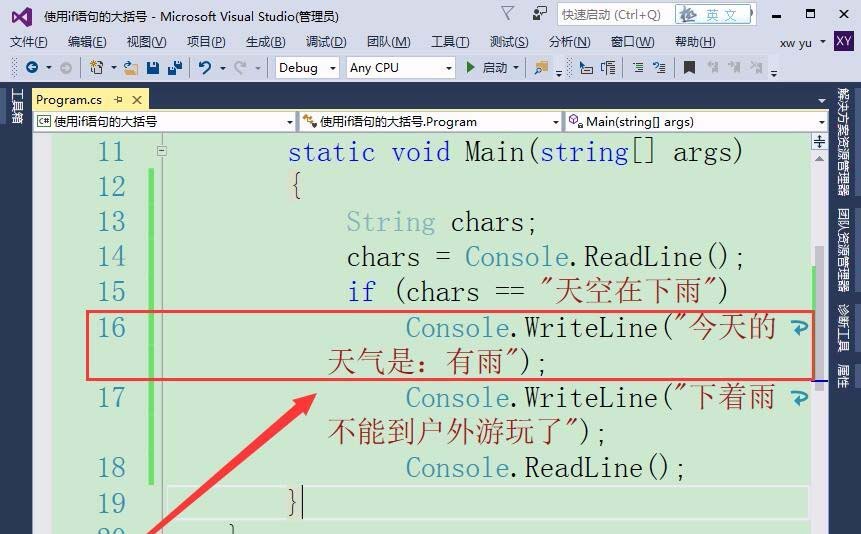Open the 诊断工具 side tab
This screenshot has width=861, height=534.
click(843, 327)
